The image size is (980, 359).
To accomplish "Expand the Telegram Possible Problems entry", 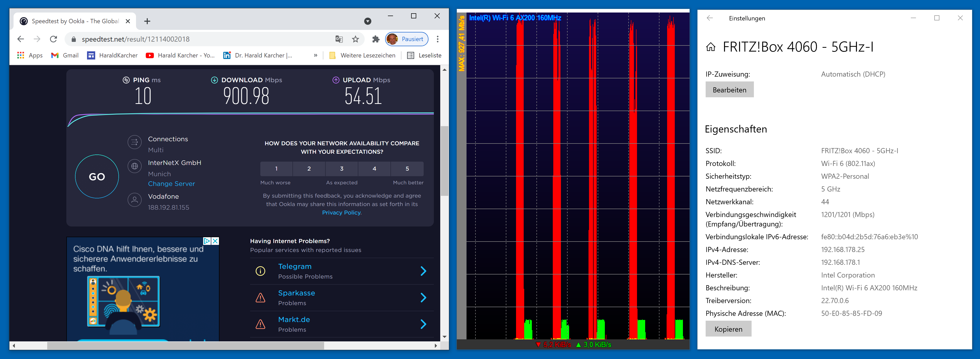I will click(x=423, y=271).
